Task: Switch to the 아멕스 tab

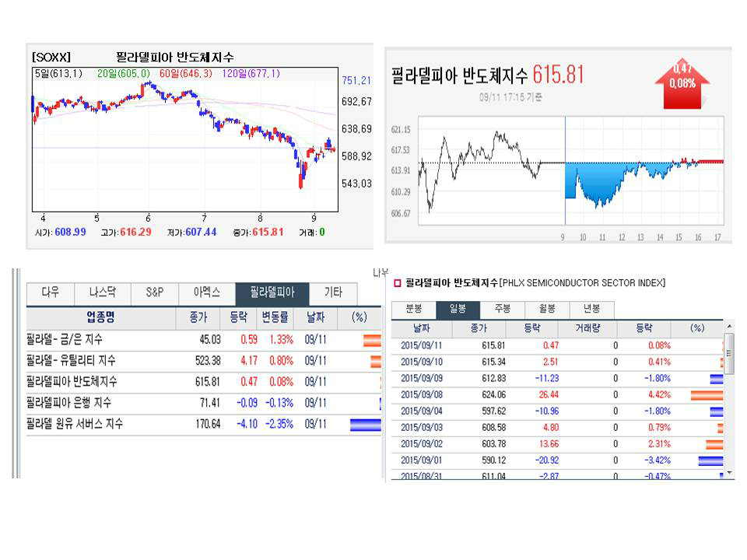Action: (x=208, y=293)
